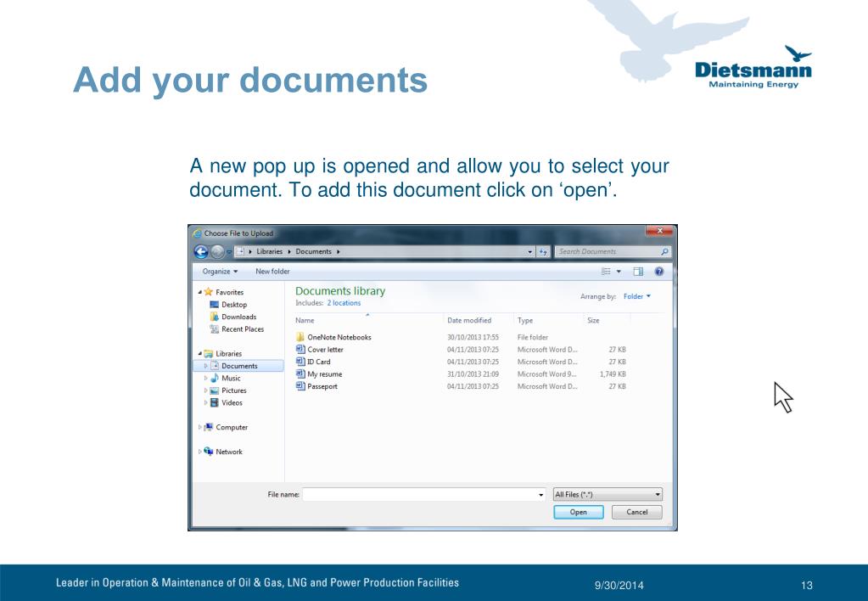868x601 pixels.
Task: Click the Libraries folder icon
Action: click(208, 353)
